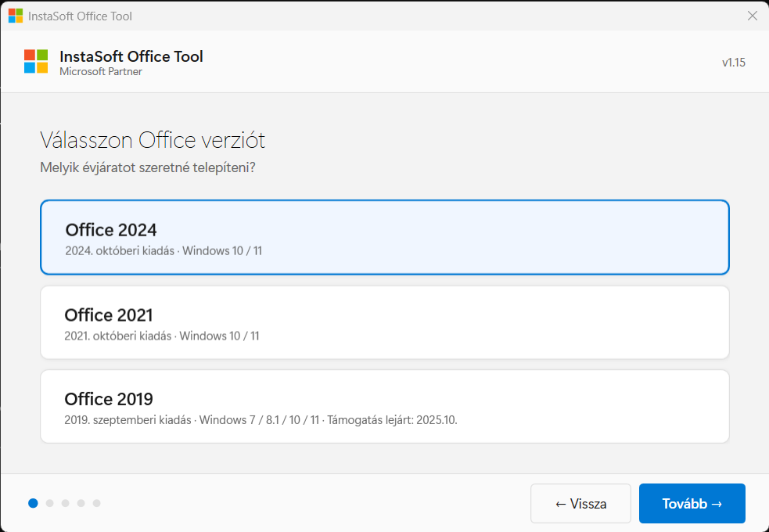Select the Office 2024 option card

click(384, 238)
